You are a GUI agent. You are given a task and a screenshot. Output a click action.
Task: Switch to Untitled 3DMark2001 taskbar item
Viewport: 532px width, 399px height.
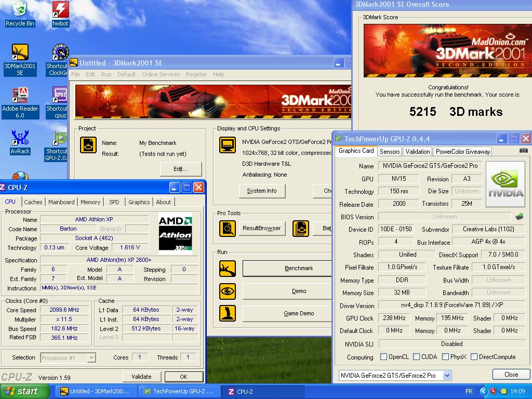96,391
